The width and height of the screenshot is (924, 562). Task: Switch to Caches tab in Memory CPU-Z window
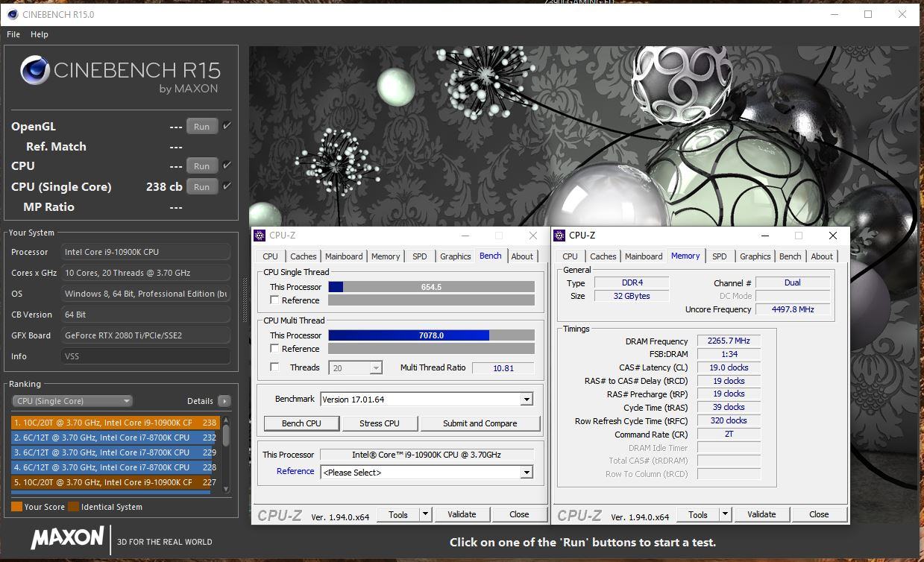603,256
